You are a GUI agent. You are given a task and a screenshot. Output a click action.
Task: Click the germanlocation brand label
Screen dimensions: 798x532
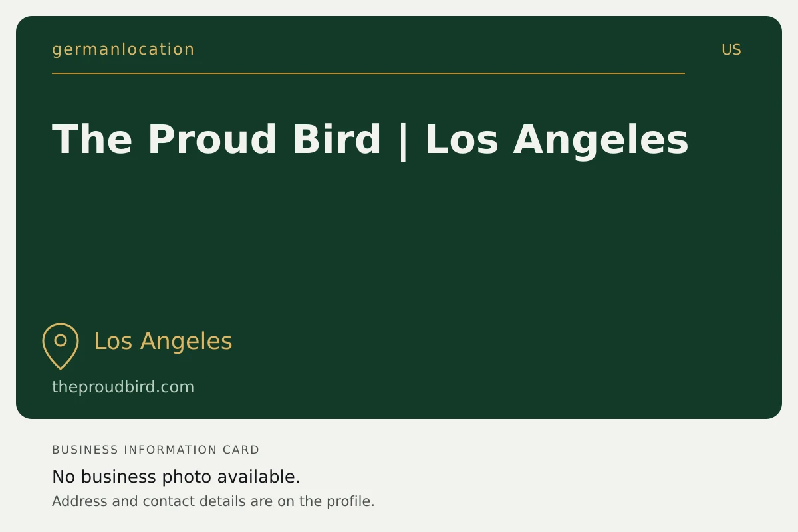pos(123,49)
